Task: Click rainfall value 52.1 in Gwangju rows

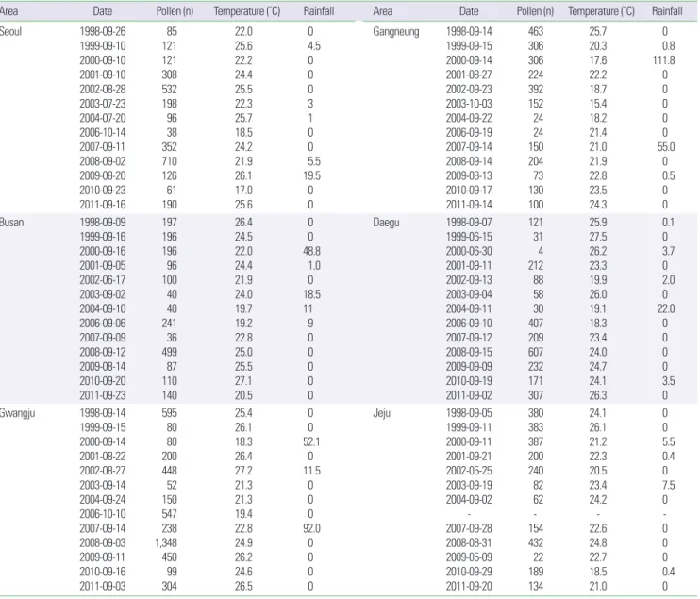Action: [311, 441]
